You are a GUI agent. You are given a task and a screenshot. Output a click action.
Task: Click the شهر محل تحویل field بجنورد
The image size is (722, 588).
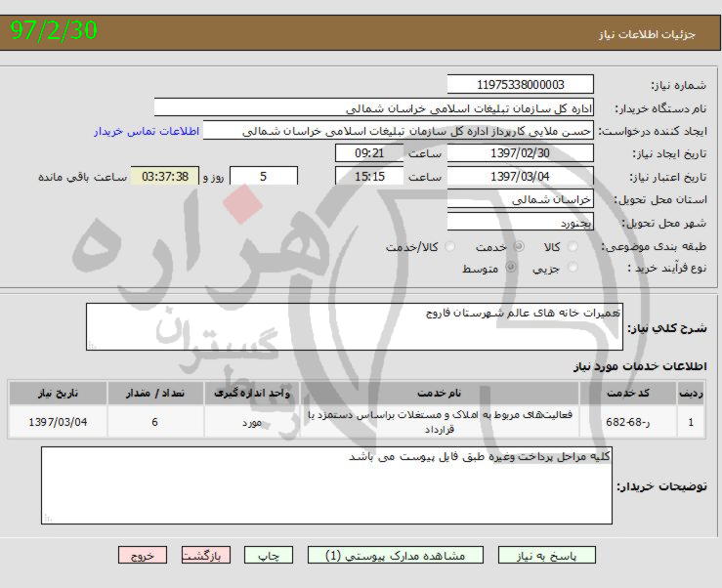pos(521,223)
